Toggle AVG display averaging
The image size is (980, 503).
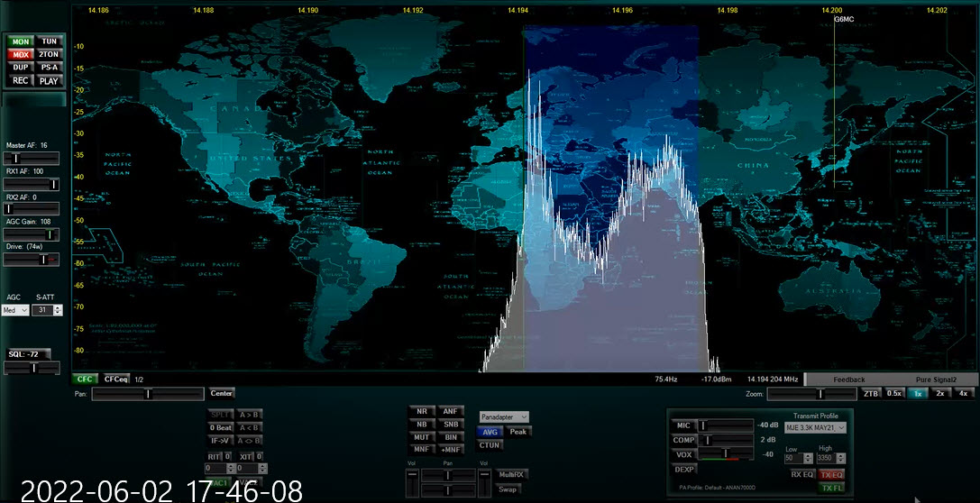click(490, 432)
